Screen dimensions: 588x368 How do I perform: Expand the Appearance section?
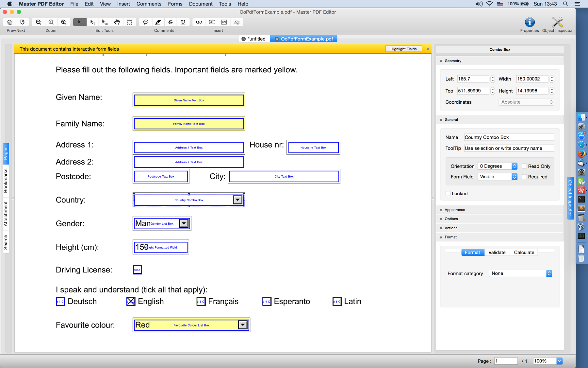(454, 210)
